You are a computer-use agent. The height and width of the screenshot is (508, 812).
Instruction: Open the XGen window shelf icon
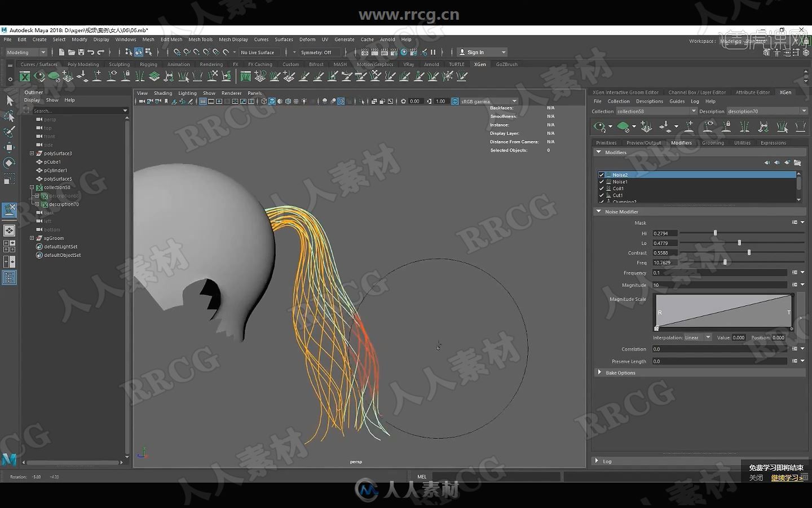tap(25, 76)
